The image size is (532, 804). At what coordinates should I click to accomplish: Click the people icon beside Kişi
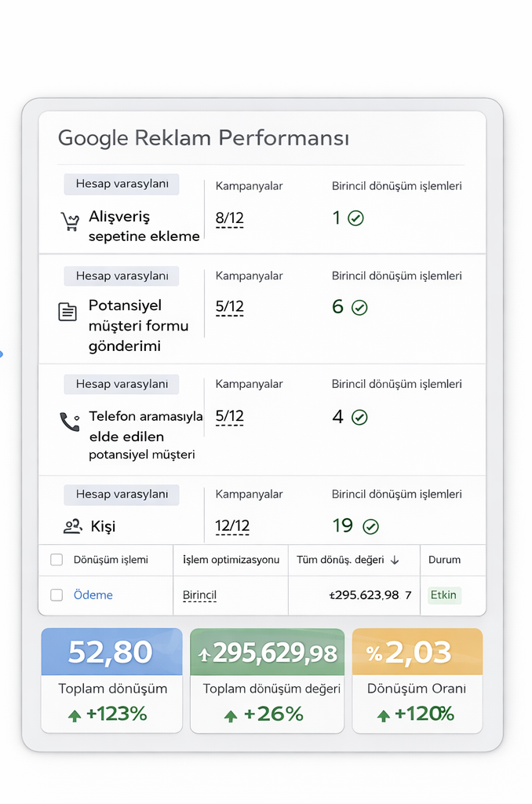coord(73,526)
